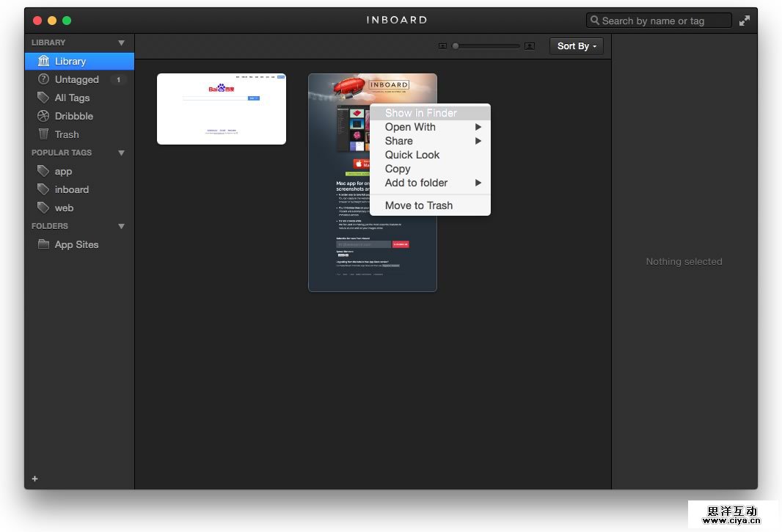Click the yellow minimize window button
The height and width of the screenshot is (532, 782).
click(52, 21)
